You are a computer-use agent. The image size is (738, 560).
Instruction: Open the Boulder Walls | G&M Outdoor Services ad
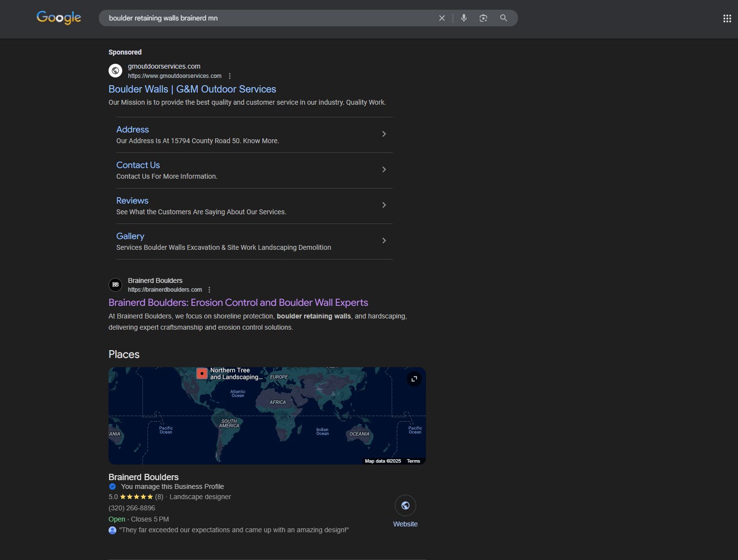(192, 89)
